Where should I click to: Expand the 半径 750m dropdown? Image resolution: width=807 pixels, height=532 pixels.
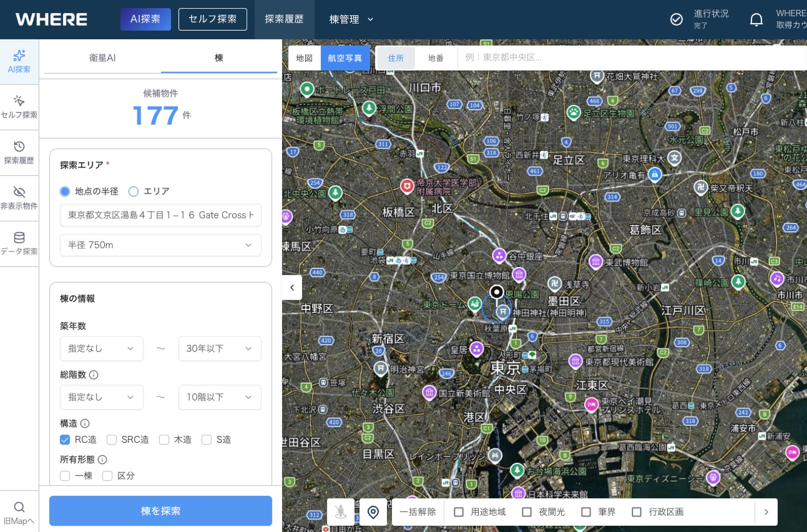click(161, 245)
